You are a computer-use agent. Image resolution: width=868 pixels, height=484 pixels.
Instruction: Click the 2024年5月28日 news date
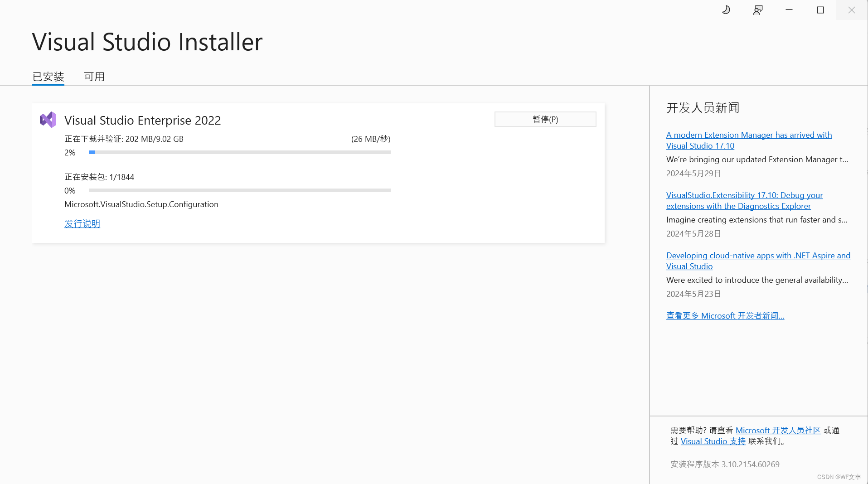click(693, 233)
